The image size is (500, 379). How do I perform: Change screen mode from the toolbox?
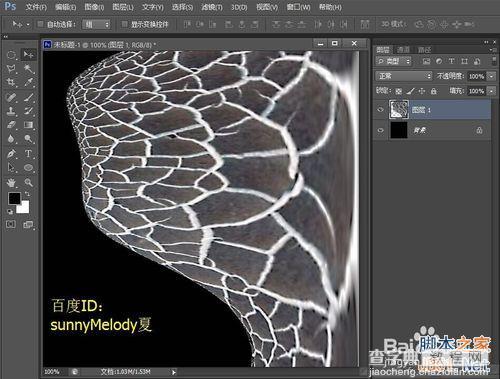point(29,225)
